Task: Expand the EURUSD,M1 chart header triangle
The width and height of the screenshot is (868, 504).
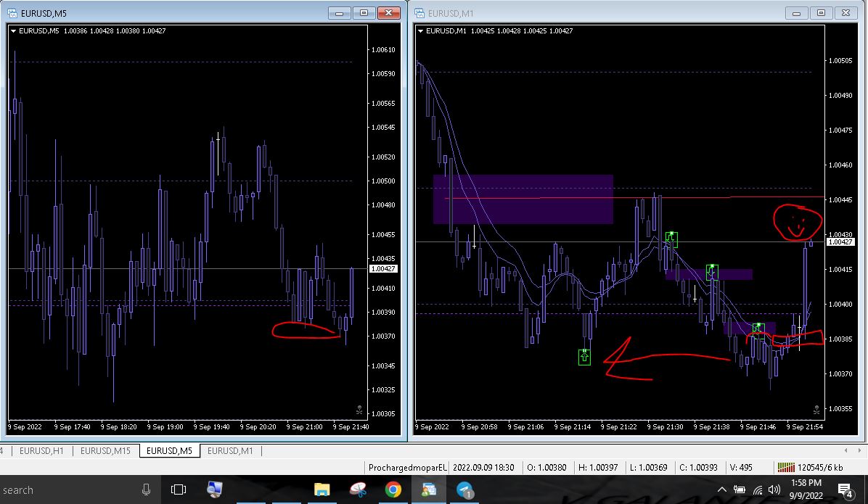Action: pos(421,31)
